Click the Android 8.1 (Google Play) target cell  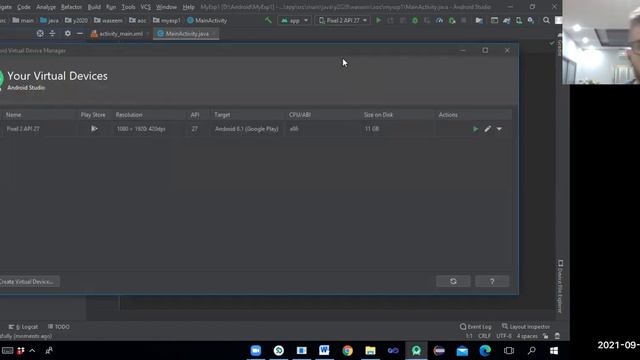tap(247, 129)
